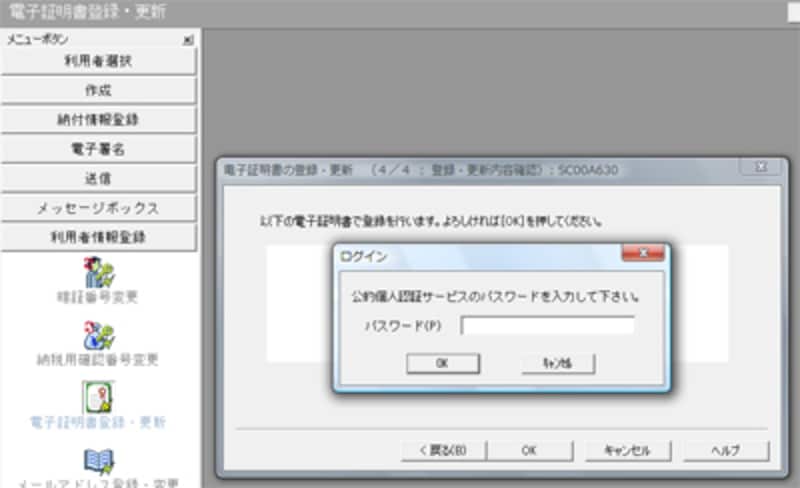The image size is (800, 488).
Task: Confirm login with the dialog OK button
Action: pos(443,363)
